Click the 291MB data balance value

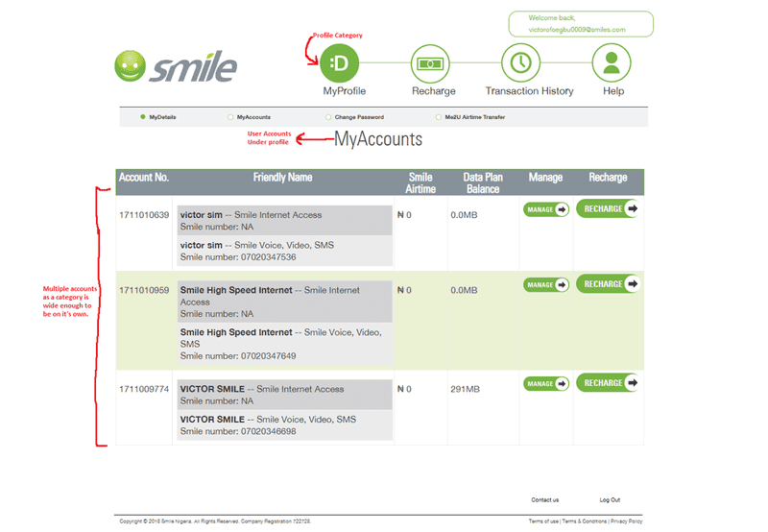coord(465,390)
